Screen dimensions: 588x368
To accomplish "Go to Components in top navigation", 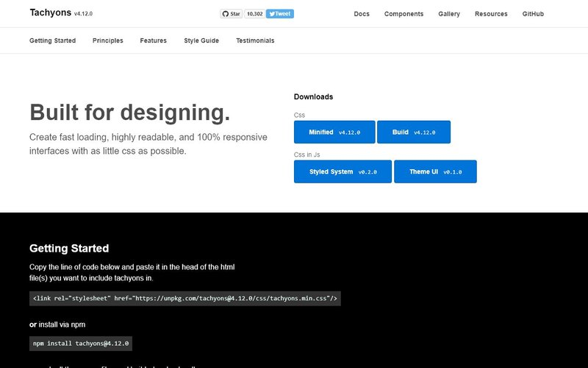I will click(x=404, y=14).
